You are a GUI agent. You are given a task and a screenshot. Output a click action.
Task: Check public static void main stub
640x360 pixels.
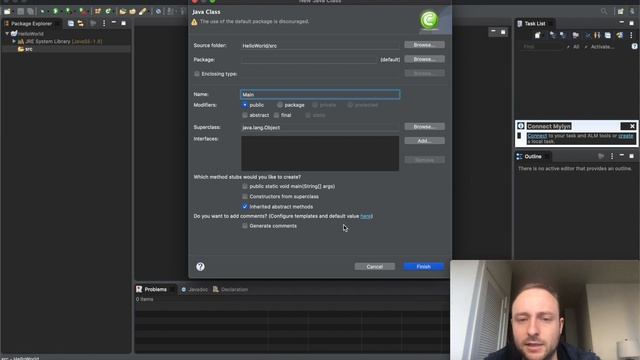click(x=245, y=186)
